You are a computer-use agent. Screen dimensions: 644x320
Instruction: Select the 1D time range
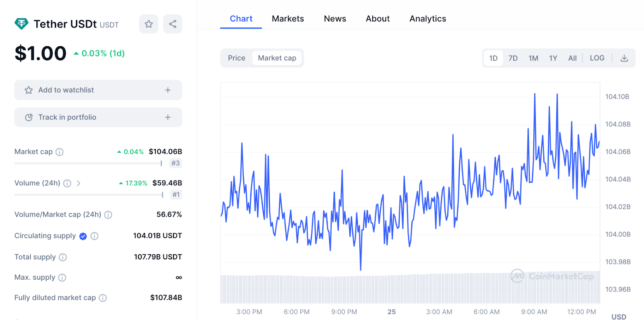[493, 58]
